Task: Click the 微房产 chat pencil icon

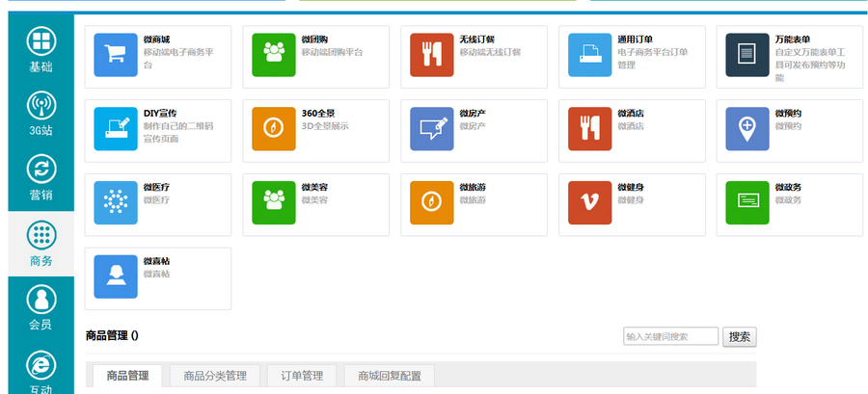Action: point(431,129)
